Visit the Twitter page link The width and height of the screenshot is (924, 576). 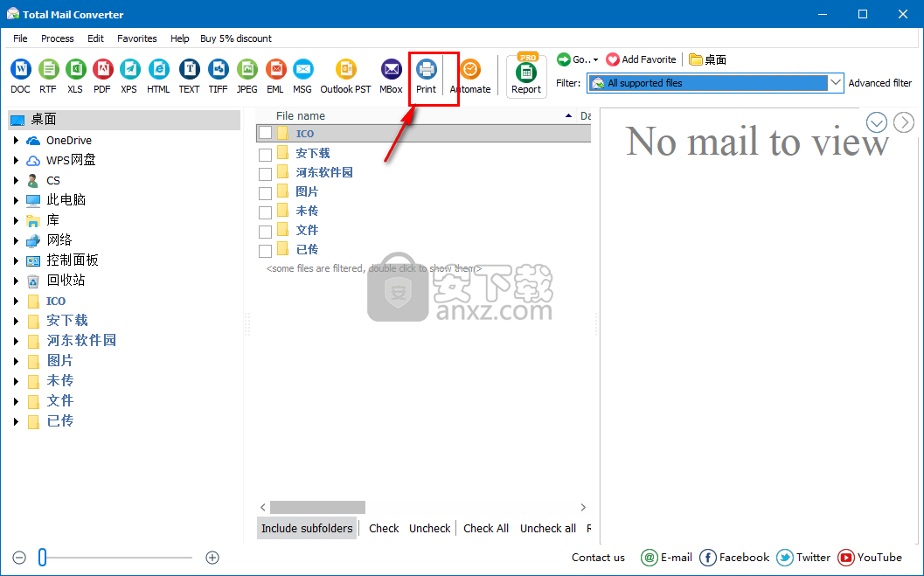803,557
